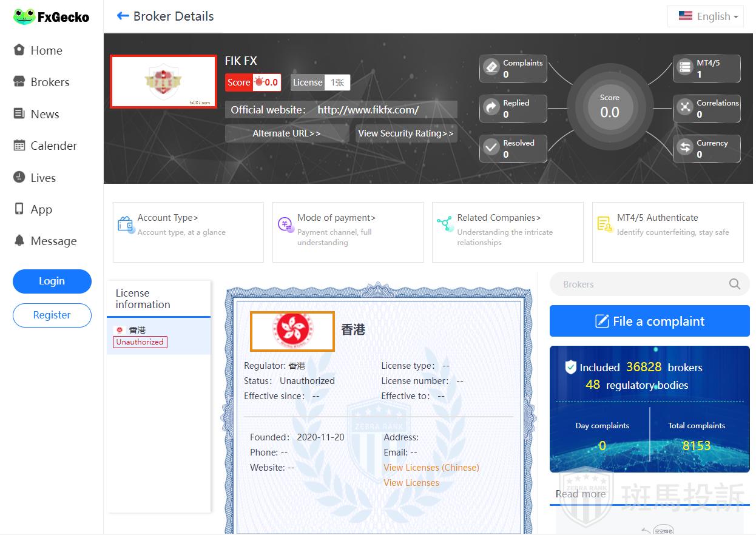Open the Calender sidebar item

[x=53, y=146]
